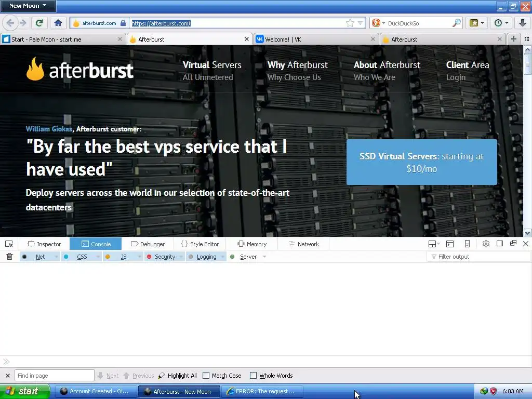This screenshot has height=399, width=532.
Task: Toggle the Server message filter
Action: [244, 257]
